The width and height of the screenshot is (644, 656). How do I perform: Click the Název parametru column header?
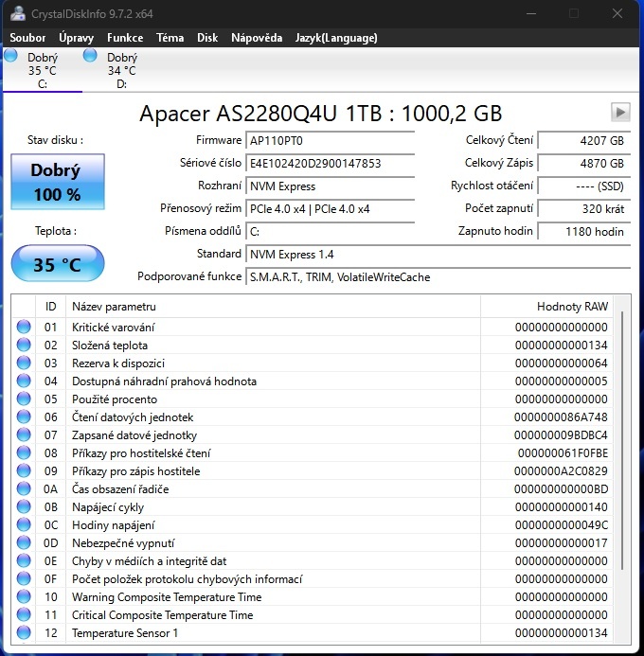pos(273,307)
